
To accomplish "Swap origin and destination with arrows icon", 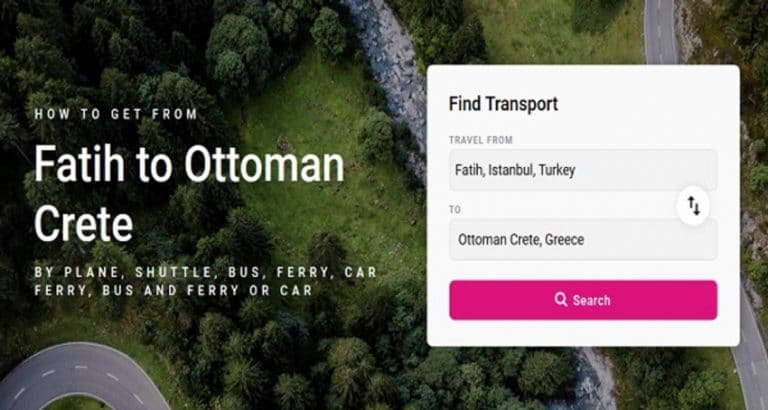I will [693, 206].
